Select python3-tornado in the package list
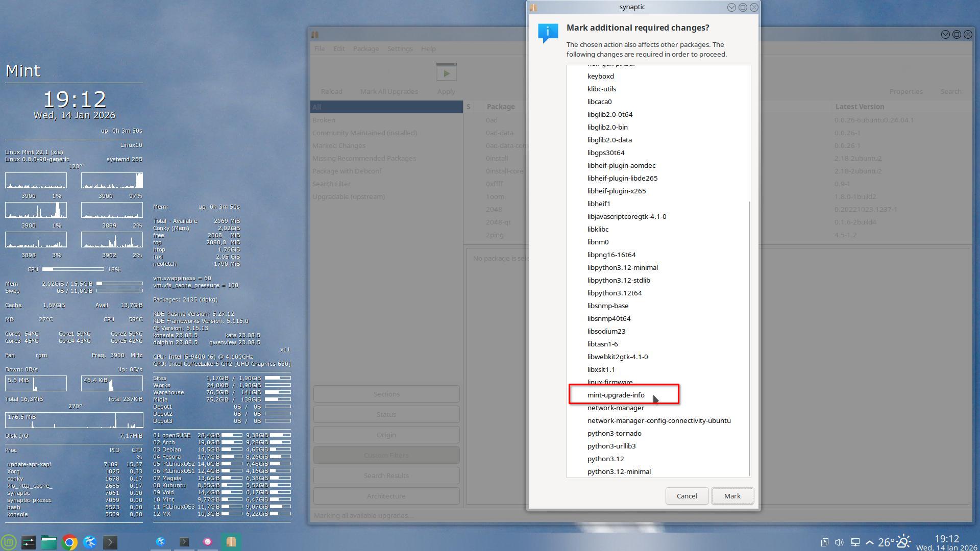The height and width of the screenshot is (551, 980). click(614, 433)
